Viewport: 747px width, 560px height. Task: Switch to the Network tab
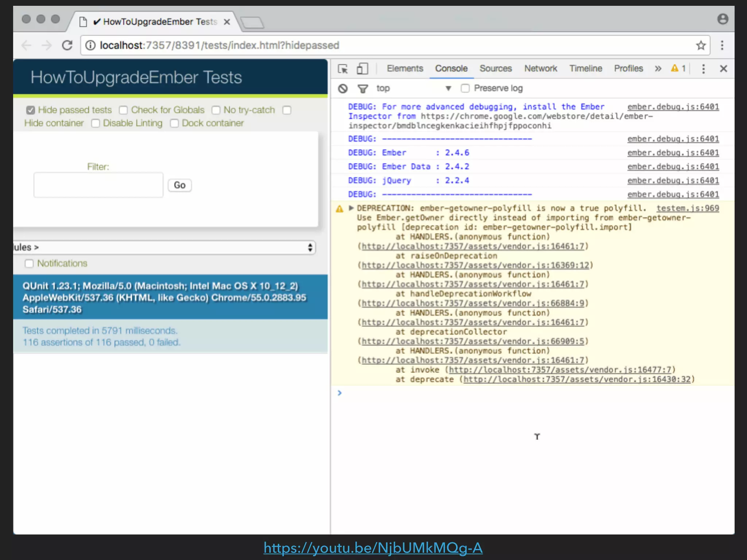pos(541,69)
